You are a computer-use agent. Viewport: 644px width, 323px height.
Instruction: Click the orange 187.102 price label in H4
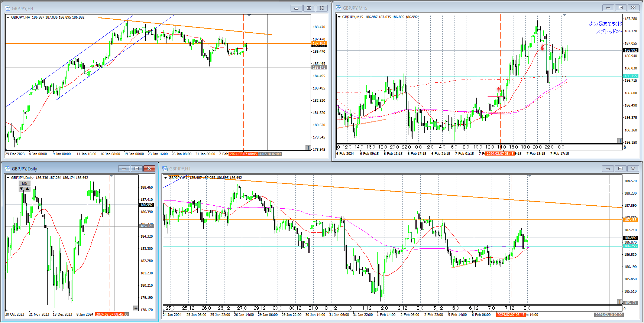tap(319, 43)
